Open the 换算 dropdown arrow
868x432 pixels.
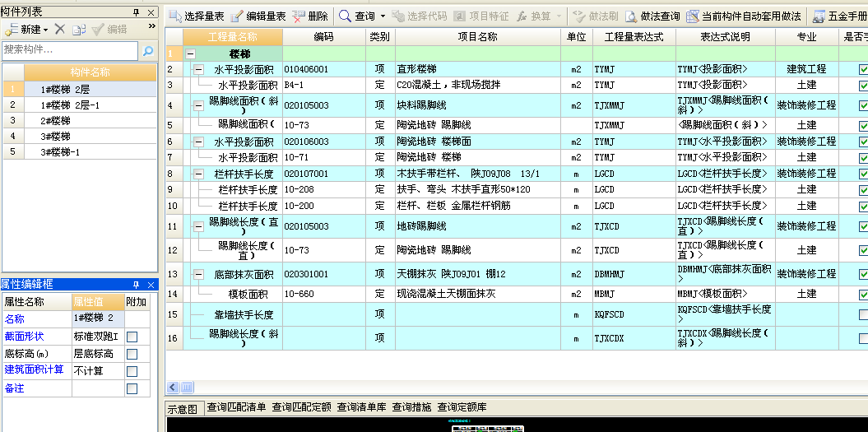point(559,16)
